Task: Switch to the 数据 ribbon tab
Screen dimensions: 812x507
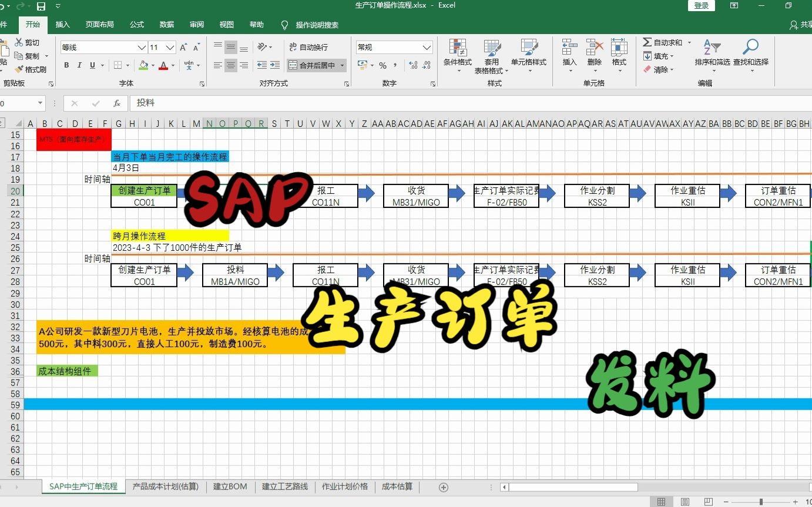Action: (x=167, y=25)
